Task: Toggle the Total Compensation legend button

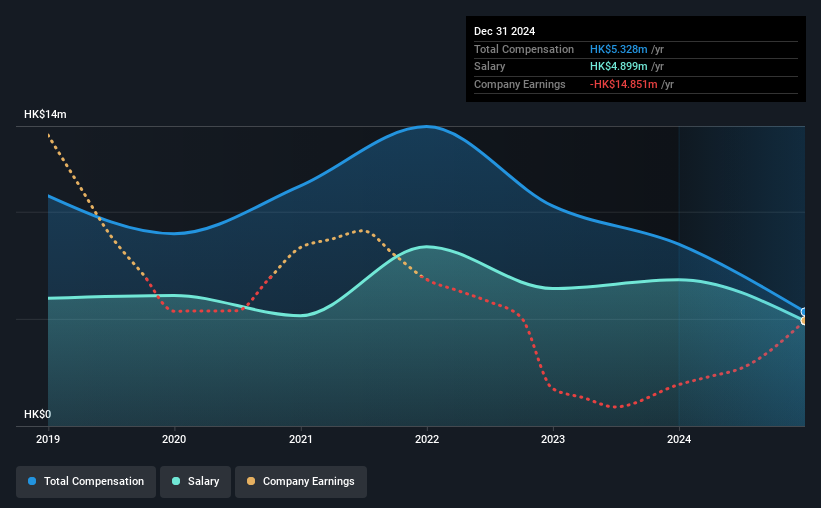Action: pyautogui.click(x=86, y=482)
